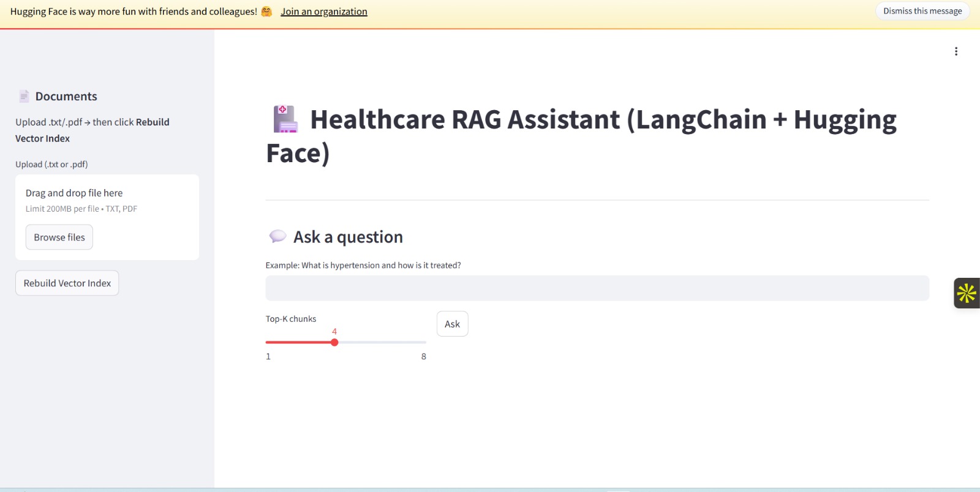This screenshot has height=492, width=980.
Task: Click the Top-K chunks slider handle
Action: 334,343
